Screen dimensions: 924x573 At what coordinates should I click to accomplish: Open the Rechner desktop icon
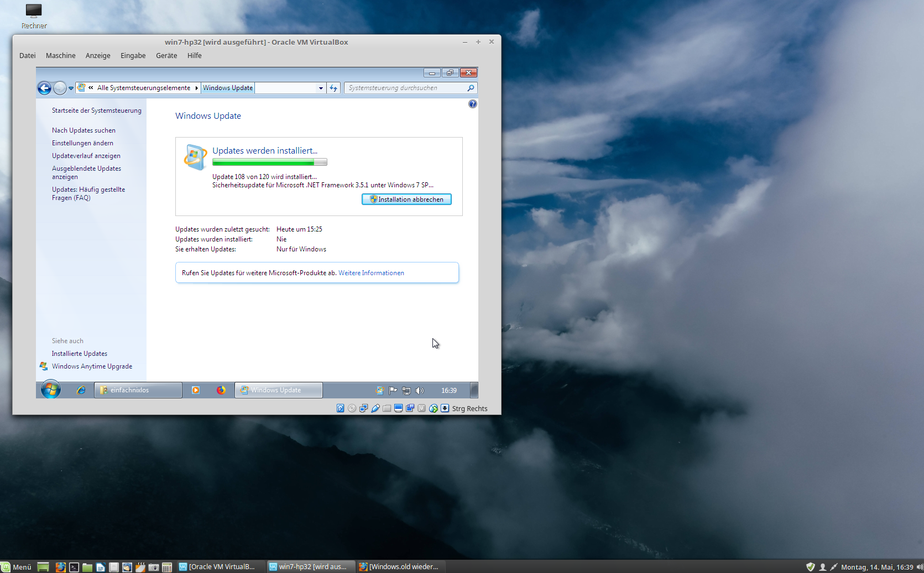[x=34, y=16]
